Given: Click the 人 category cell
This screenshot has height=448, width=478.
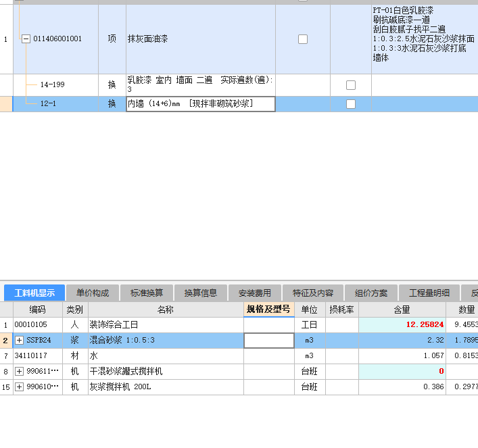Looking at the screenshot, I should (75, 325).
